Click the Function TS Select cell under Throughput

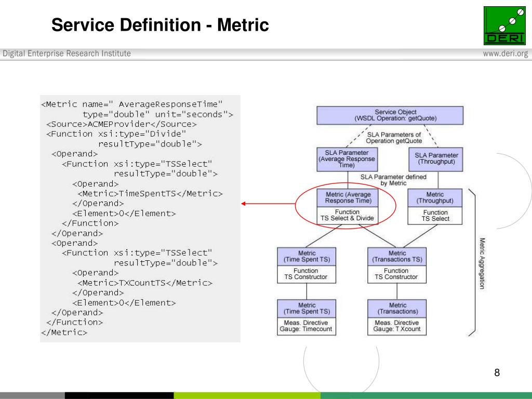(x=435, y=216)
